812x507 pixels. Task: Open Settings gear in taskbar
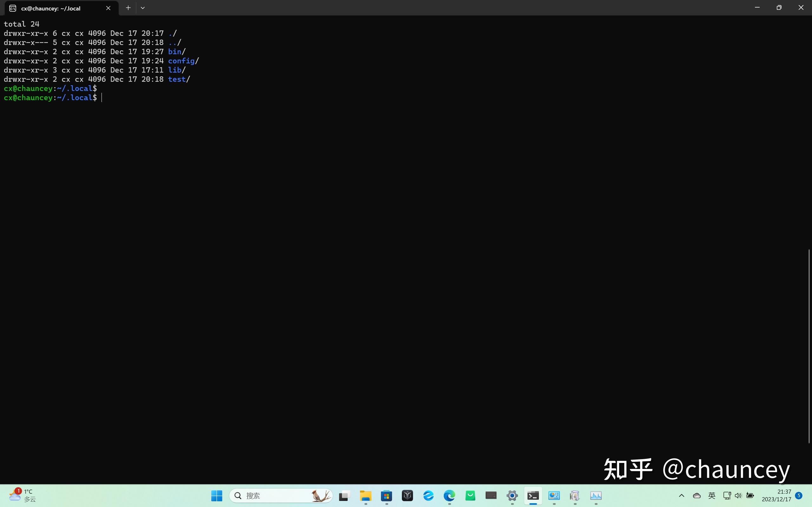(x=512, y=495)
